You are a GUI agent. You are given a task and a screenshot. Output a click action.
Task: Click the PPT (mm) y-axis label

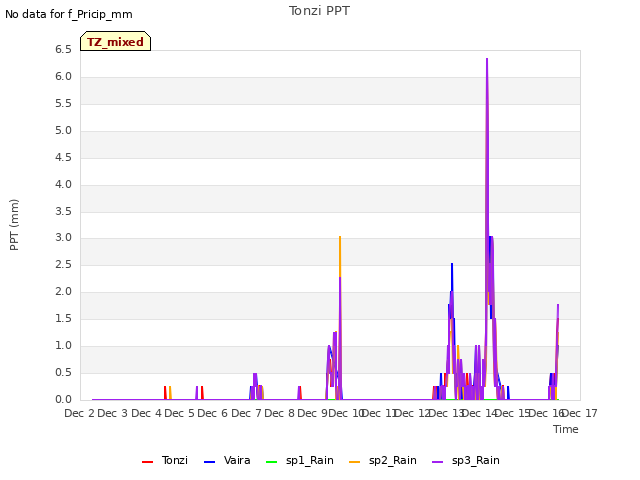[14, 225]
